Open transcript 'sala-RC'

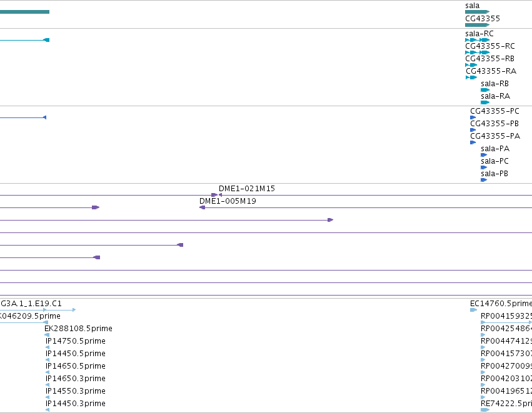(x=479, y=34)
